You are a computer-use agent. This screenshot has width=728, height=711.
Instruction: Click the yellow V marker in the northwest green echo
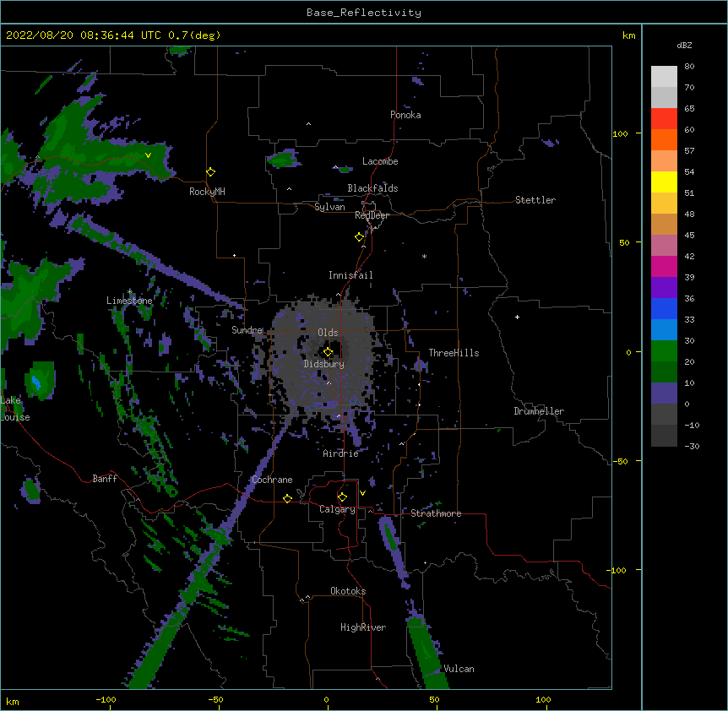pyautogui.click(x=148, y=155)
